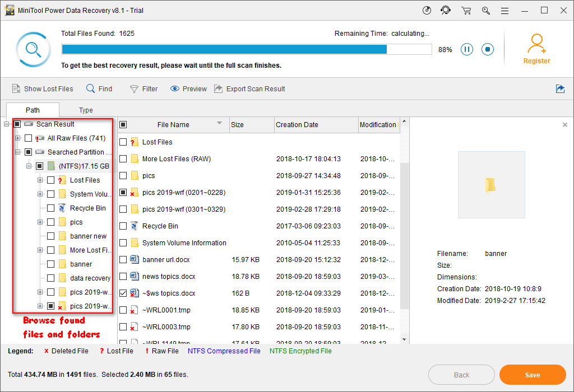This screenshot has height=392, width=574.
Task: Switch to the Path tab
Action: (x=33, y=110)
